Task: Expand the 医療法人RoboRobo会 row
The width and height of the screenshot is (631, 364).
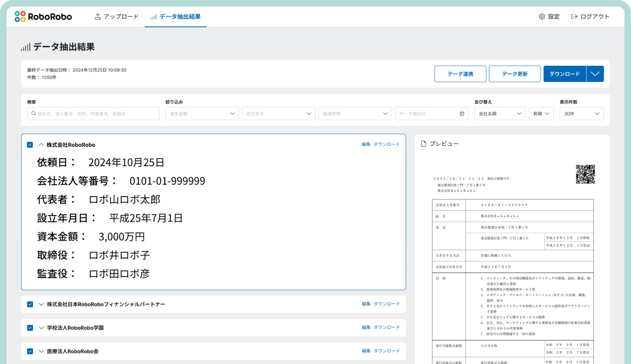Action: [x=41, y=351]
